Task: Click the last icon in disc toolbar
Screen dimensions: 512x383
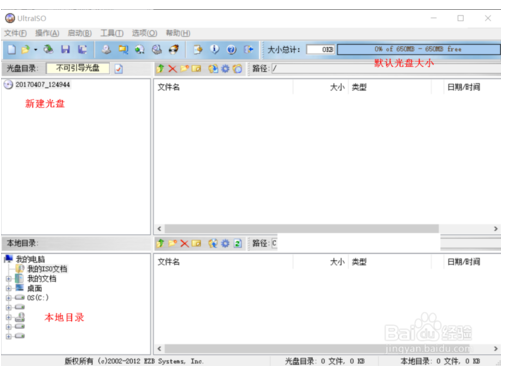Action: click(237, 69)
